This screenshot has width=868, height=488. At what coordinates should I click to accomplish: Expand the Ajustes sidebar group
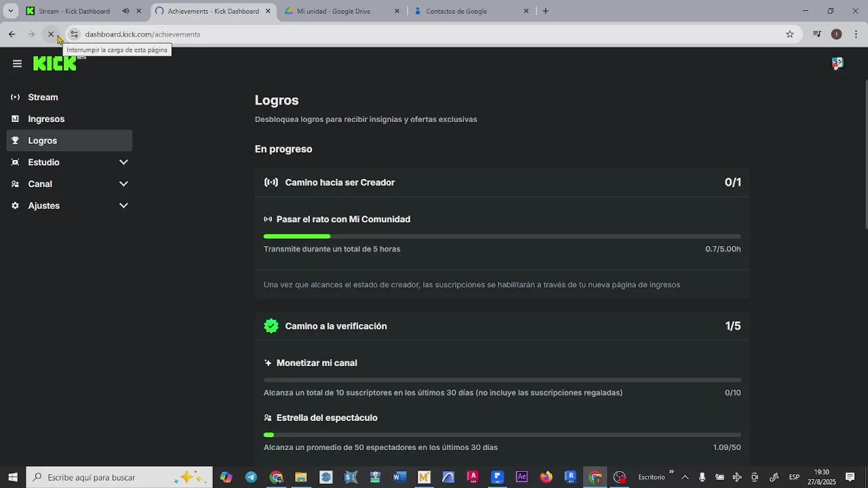[69, 205]
